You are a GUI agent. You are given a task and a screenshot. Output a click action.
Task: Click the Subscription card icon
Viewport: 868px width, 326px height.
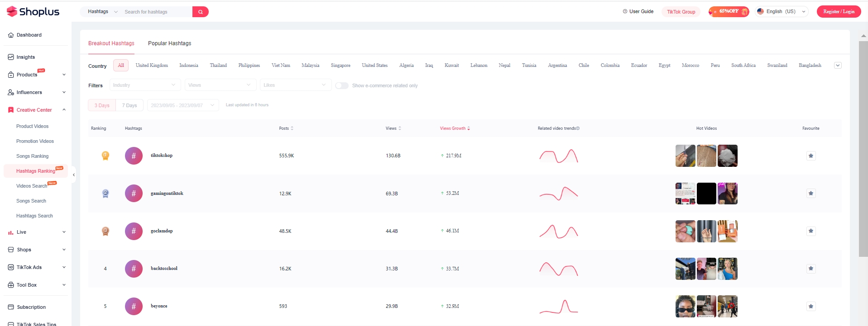tap(11, 307)
